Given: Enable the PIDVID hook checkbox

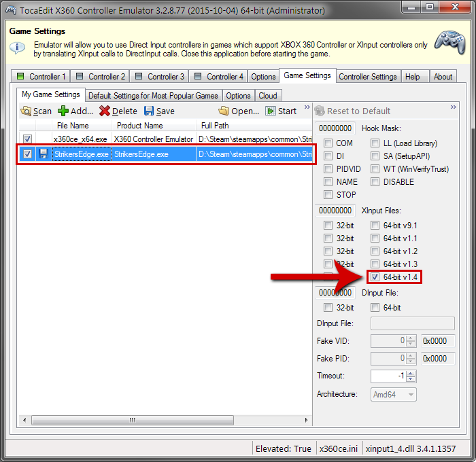Looking at the screenshot, I should (x=328, y=168).
